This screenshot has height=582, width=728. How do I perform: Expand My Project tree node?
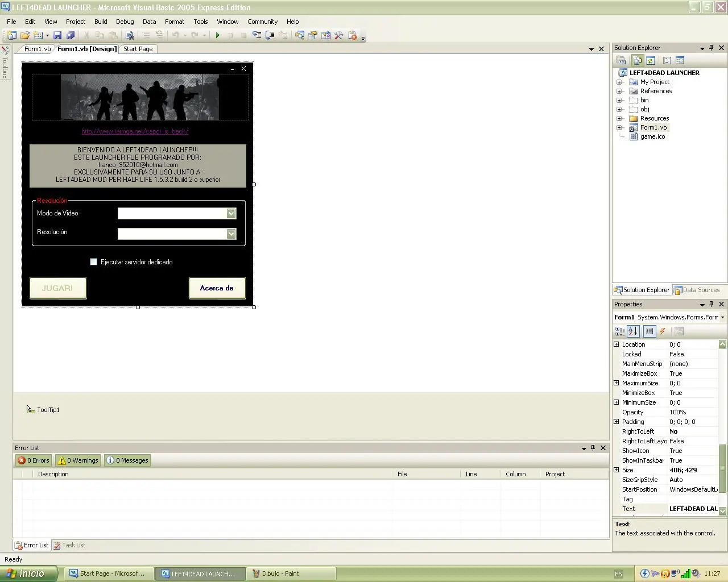(619, 82)
